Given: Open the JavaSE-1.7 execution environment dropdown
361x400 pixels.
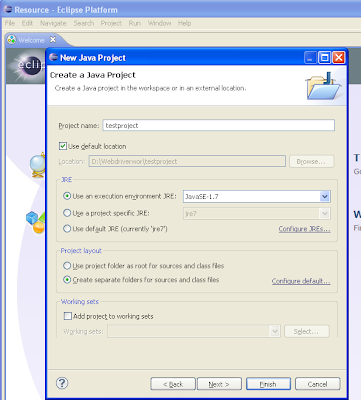Looking at the screenshot, I should click(x=325, y=197).
